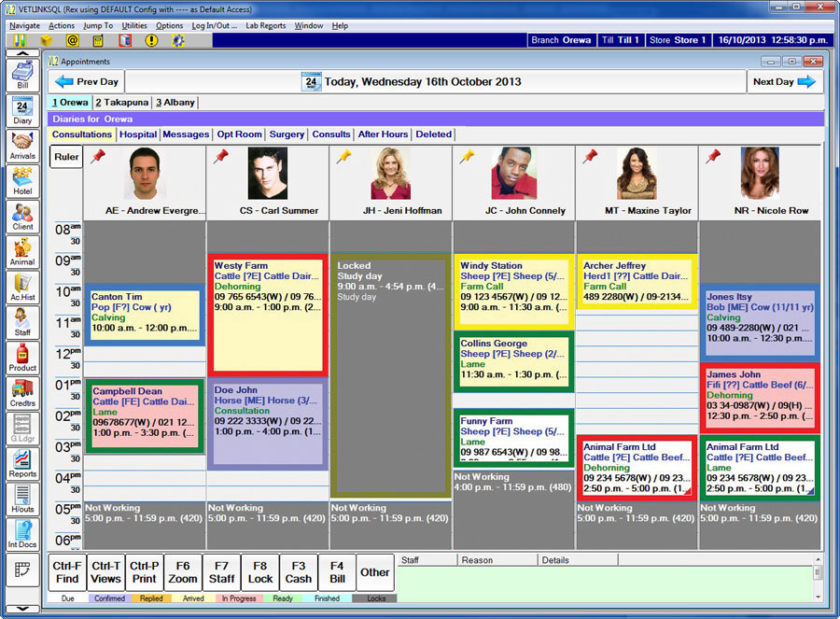Switch to the Hospital diary tab
Screen dimensions: 840x619
(137, 134)
